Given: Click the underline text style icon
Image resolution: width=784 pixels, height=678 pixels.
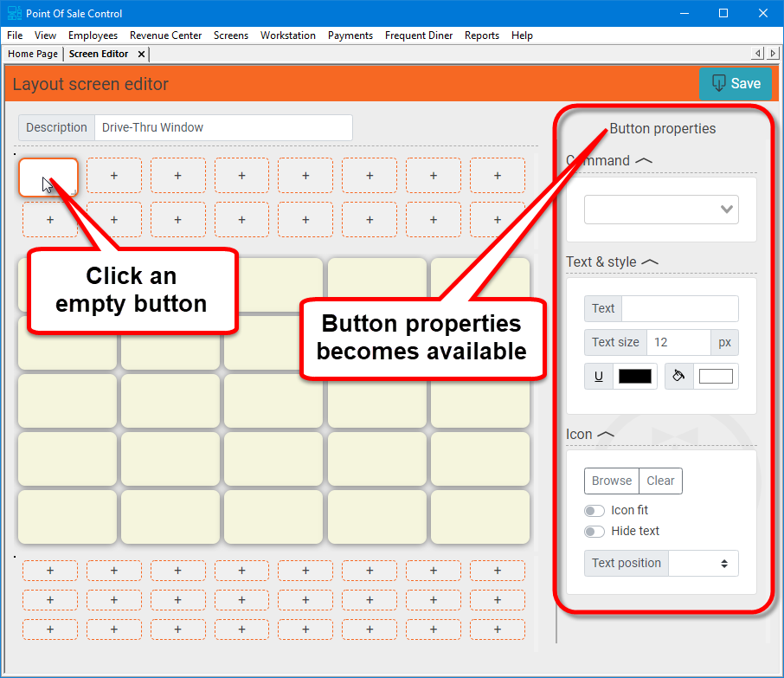Looking at the screenshot, I should (599, 377).
